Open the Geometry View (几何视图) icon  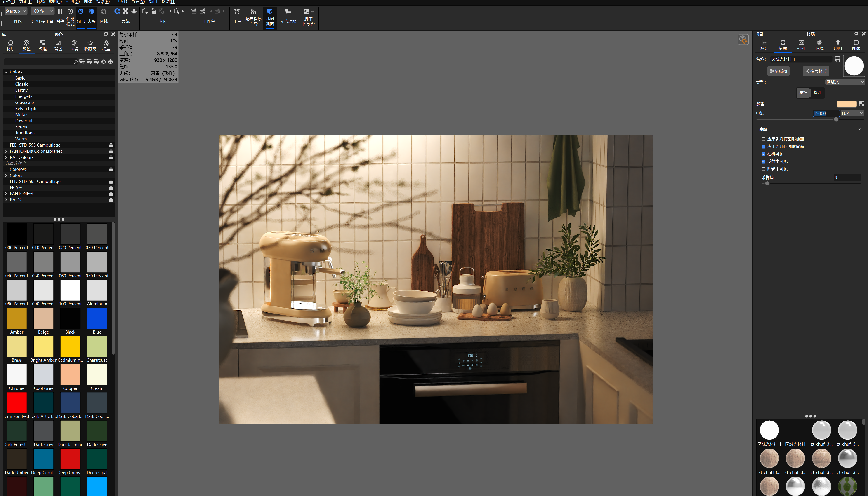coord(269,12)
